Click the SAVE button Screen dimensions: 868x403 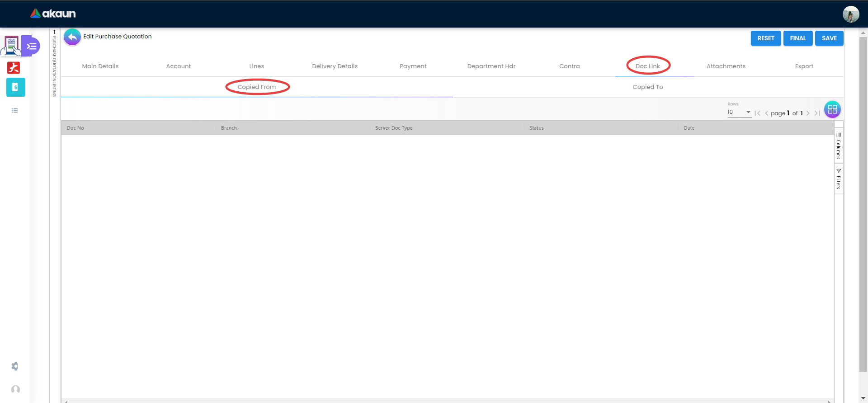click(x=829, y=38)
